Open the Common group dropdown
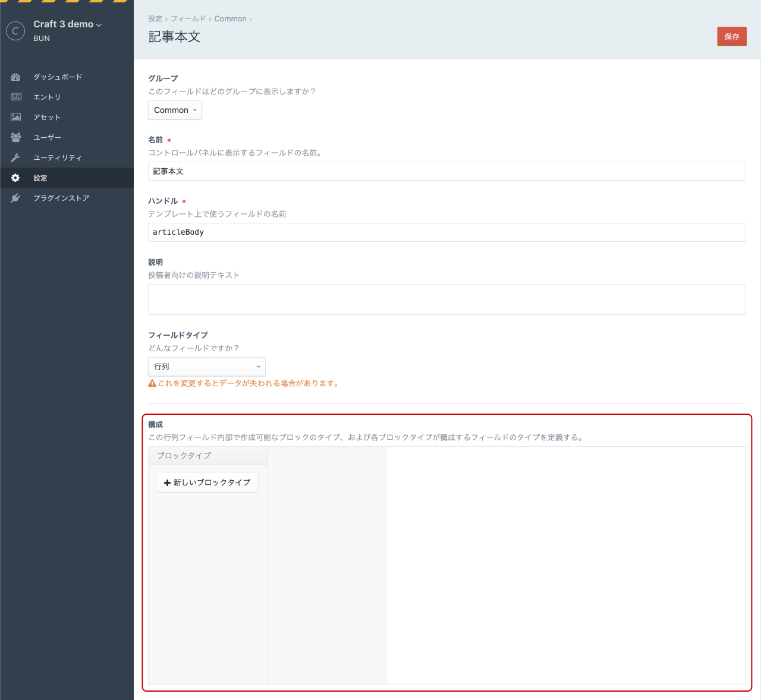Screen dimensions: 761x700 tap(175, 110)
